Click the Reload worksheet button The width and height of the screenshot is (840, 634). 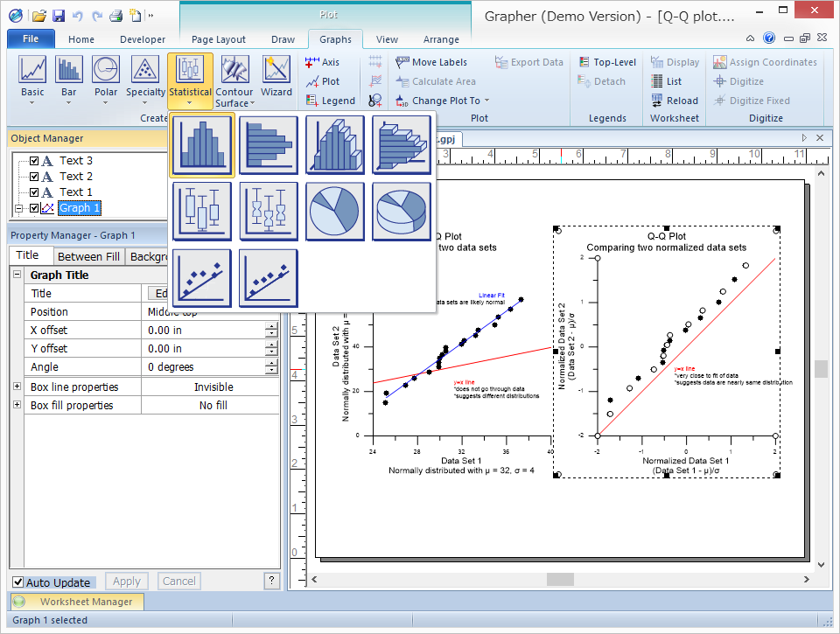[674, 101]
